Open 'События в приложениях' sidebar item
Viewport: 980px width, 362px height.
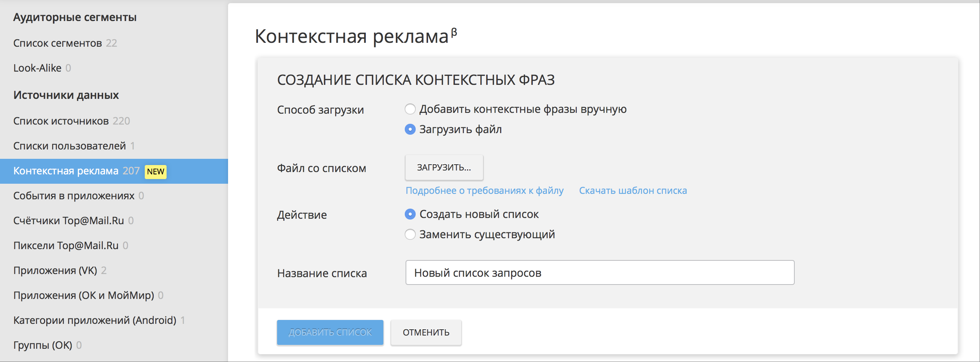[x=74, y=196]
